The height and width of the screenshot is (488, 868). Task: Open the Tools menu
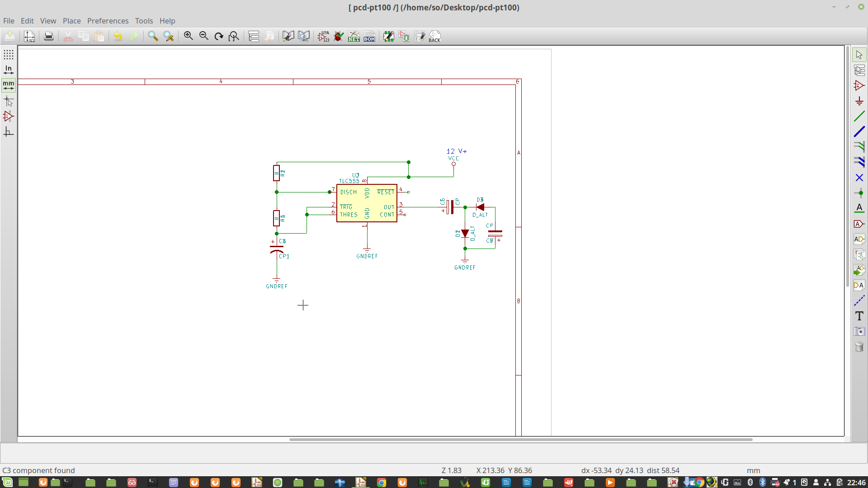[x=144, y=21]
